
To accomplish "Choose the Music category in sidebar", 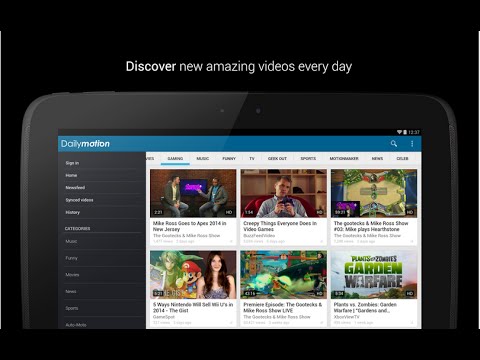I will click(x=103, y=241).
